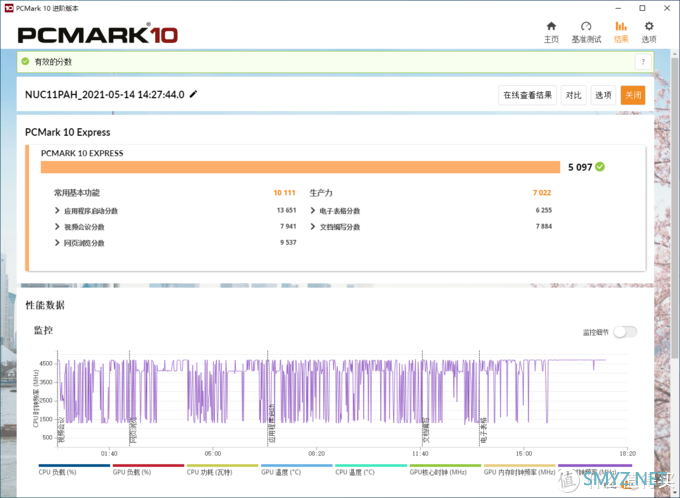The height and width of the screenshot is (498, 680).
Task: Click overall score 5 097
Action: 580,167
